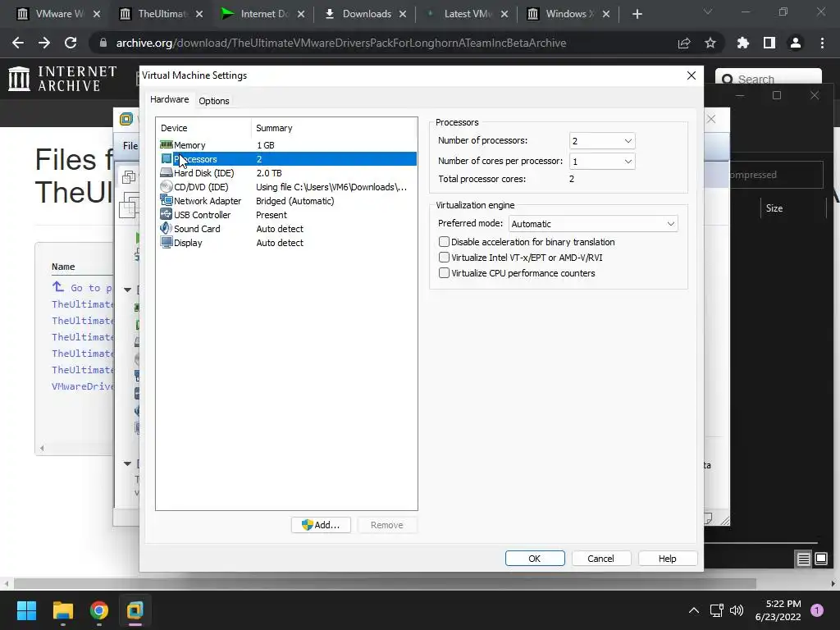
Task: Click OK in Virtual Machine Settings
Action: [x=535, y=558]
